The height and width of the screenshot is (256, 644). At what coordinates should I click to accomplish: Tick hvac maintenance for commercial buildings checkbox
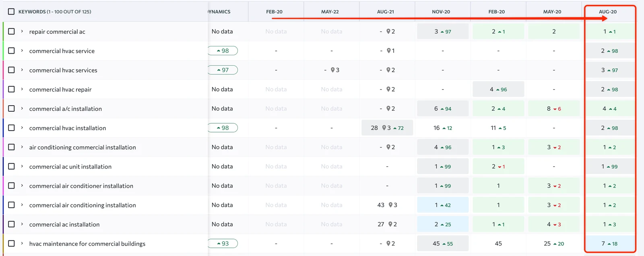coord(11,244)
